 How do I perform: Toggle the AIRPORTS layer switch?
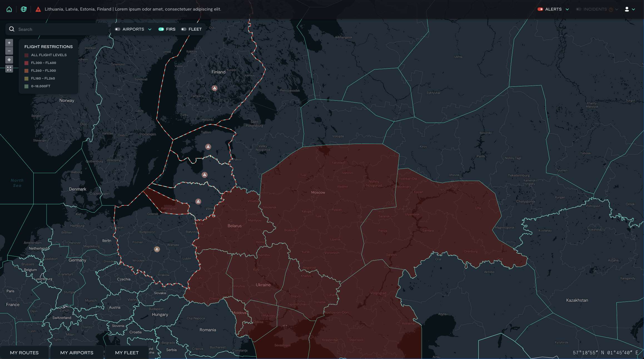118,29
